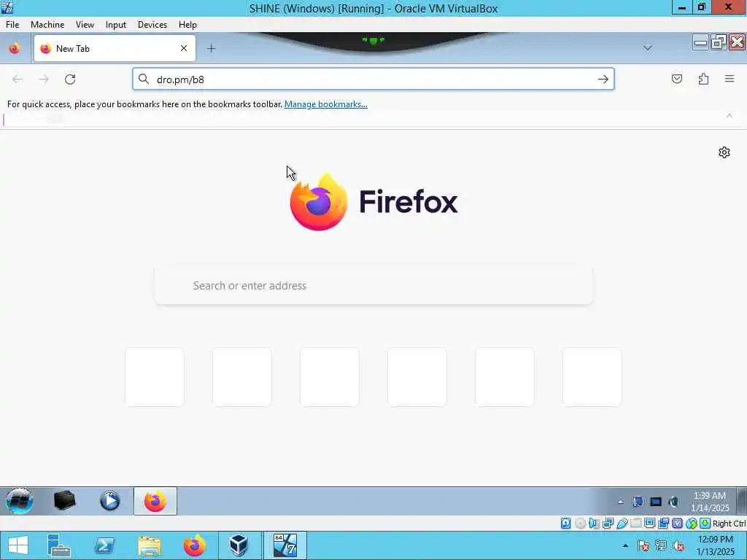Click the VirtualBox audio indicator icon
This screenshot has width=747, height=560.
[x=594, y=524]
